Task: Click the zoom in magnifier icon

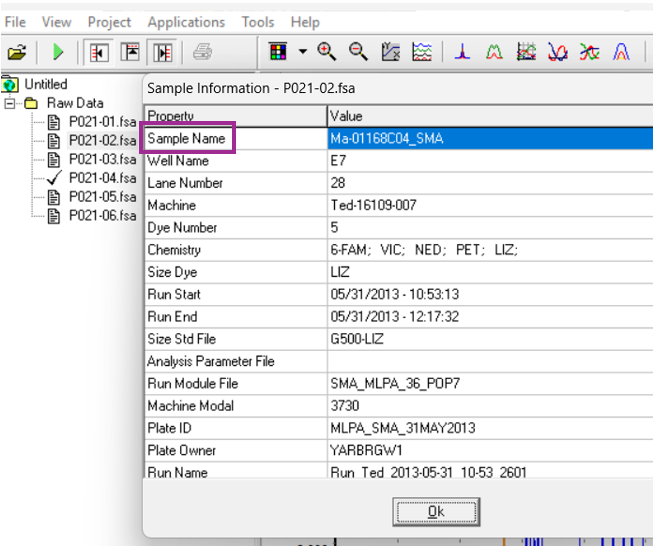Action: pyautogui.click(x=326, y=51)
